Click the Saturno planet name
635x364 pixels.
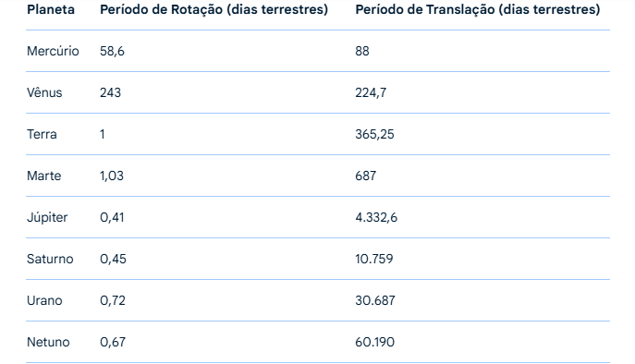(50, 259)
